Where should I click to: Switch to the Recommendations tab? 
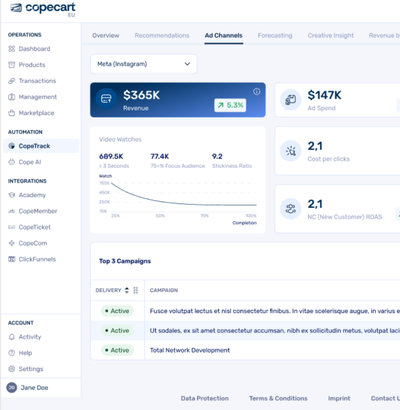pyautogui.click(x=162, y=35)
